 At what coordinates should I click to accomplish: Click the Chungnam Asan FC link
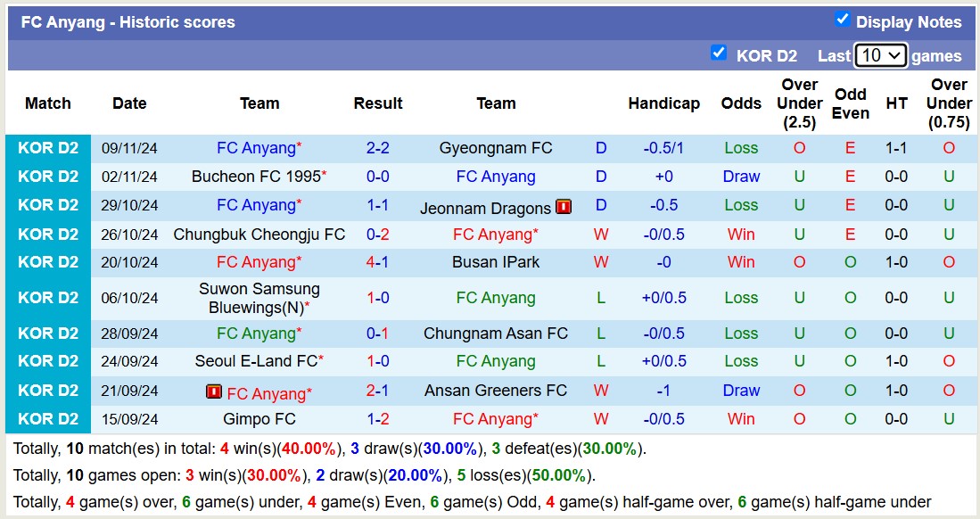point(496,334)
